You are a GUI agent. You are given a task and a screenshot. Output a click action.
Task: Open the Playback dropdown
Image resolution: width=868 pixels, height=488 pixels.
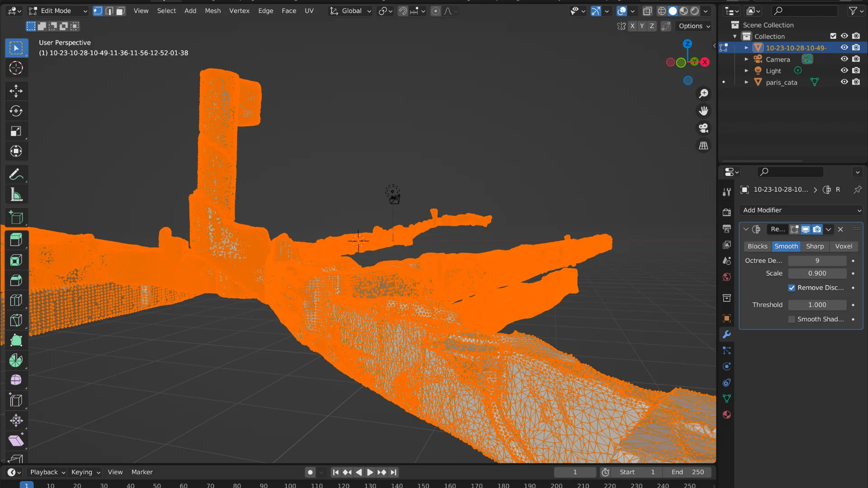pyautogui.click(x=47, y=472)
